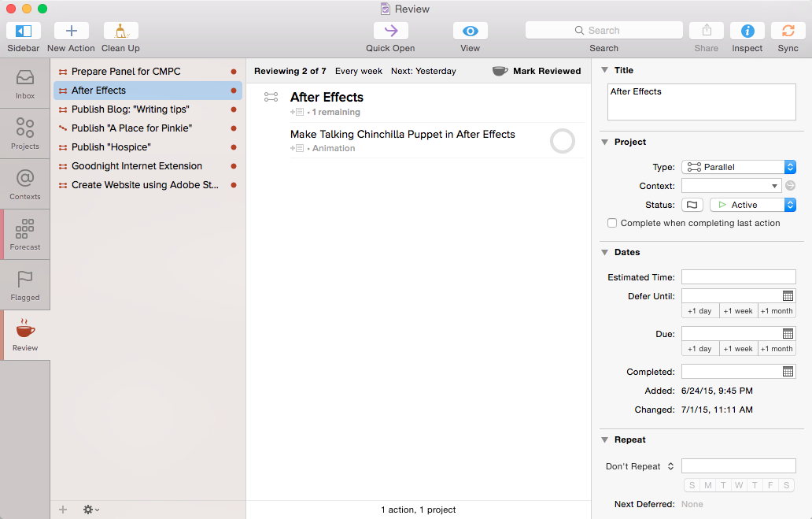
Task: Collapse the Dates section disclosure triangle
Action: pyautogui.click(x=604, y=253)
